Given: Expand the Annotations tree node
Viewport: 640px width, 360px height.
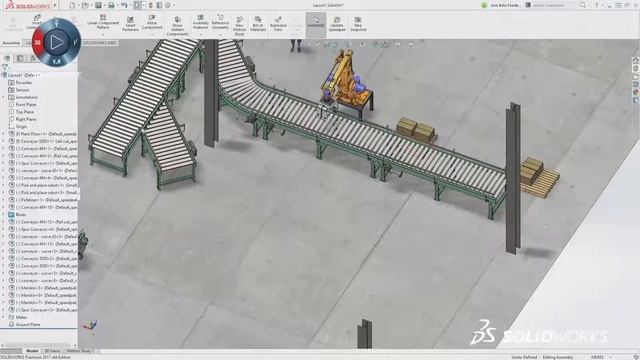Looking at the screenshot, I should tap(4, 97).
